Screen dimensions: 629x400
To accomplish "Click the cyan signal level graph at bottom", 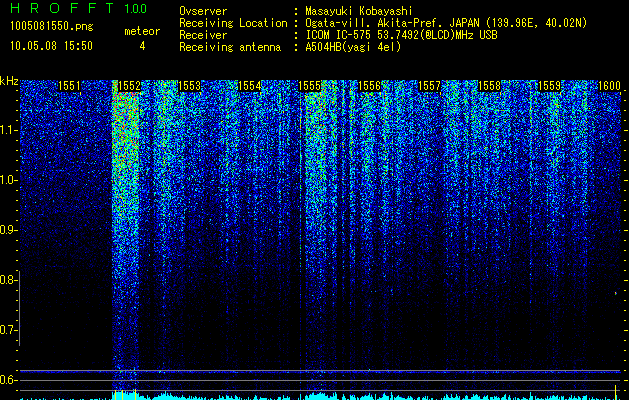I will (320, 396).
